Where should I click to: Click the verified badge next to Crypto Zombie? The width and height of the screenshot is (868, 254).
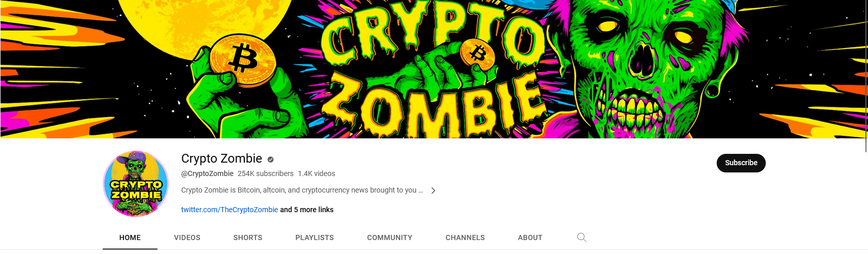271,160
